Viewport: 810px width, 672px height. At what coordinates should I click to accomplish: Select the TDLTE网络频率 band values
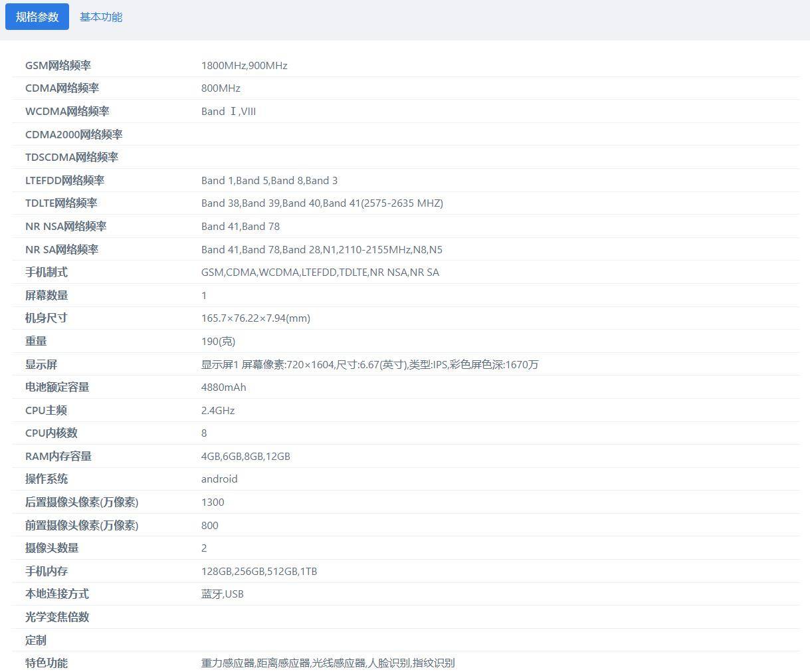[x=322, y=203]
